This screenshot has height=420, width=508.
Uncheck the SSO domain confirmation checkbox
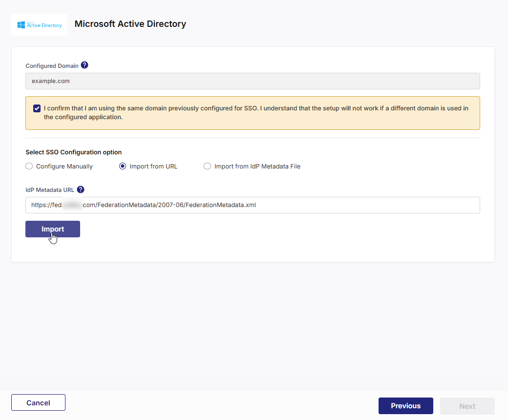pos(36,108)
